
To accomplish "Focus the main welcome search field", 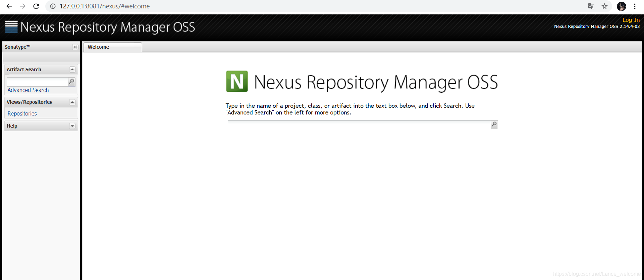I will pyautogui.click(x=359, y=125).
